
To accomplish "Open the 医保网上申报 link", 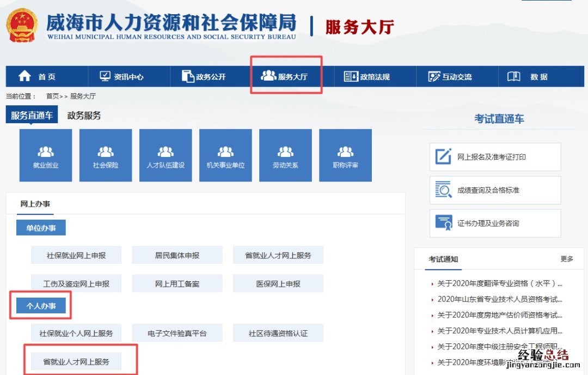I will pyautogui.click(x=278, y=283).
